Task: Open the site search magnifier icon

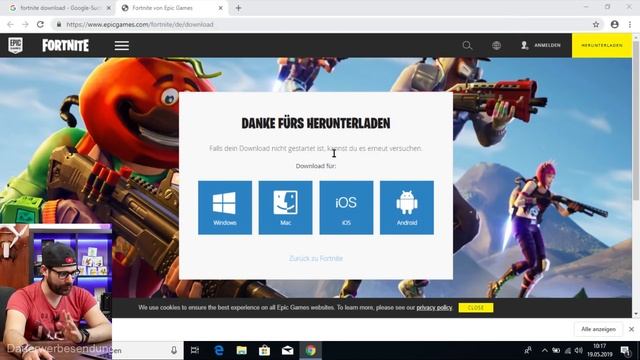Action: pos(467,45)
